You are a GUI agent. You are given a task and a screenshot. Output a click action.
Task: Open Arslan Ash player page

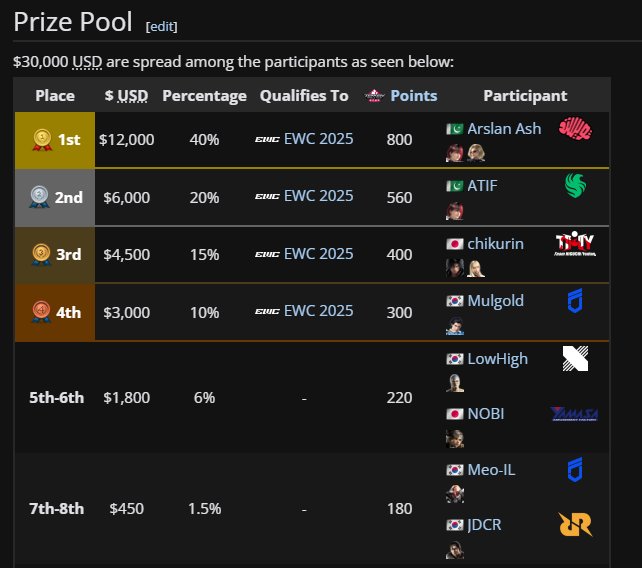pyautogui.click(x=504, y=129)
